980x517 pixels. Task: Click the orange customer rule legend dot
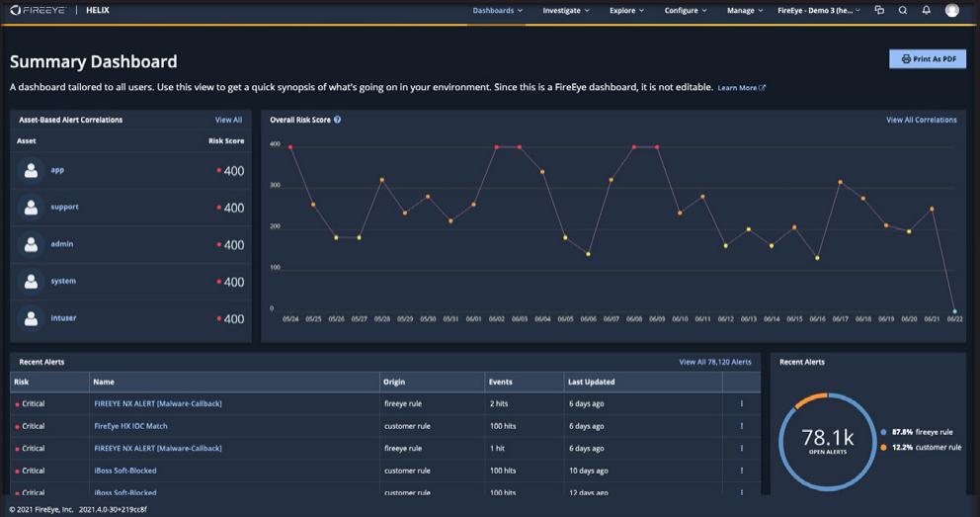(x=883, y=448)
